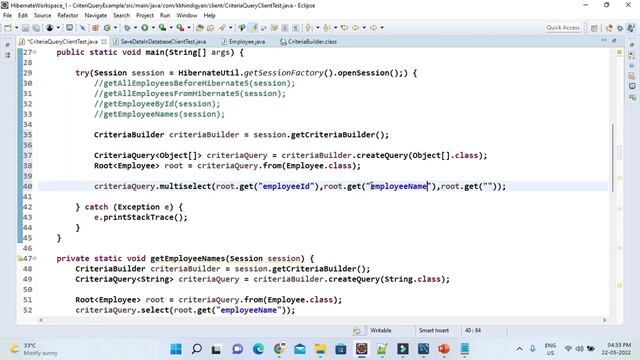
Task: Minimize the editor area
Action: coord(604,40)
